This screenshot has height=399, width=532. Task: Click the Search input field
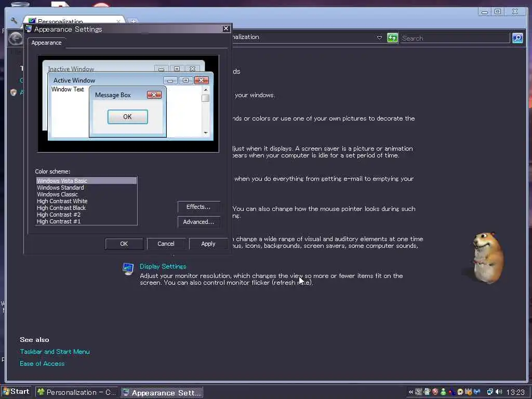coord(454,38)
